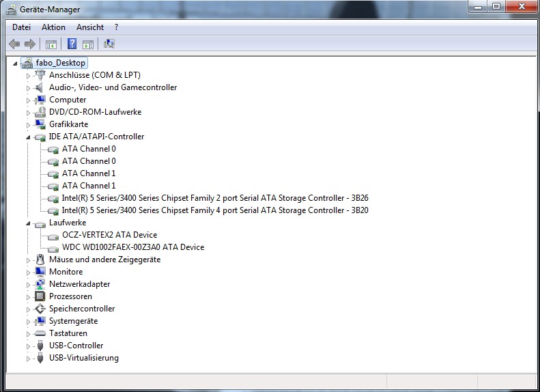Select the OCZ-VERTEX2 ATA Device entry
This screenshot has height=392, width=540.
tap(109, 235)
